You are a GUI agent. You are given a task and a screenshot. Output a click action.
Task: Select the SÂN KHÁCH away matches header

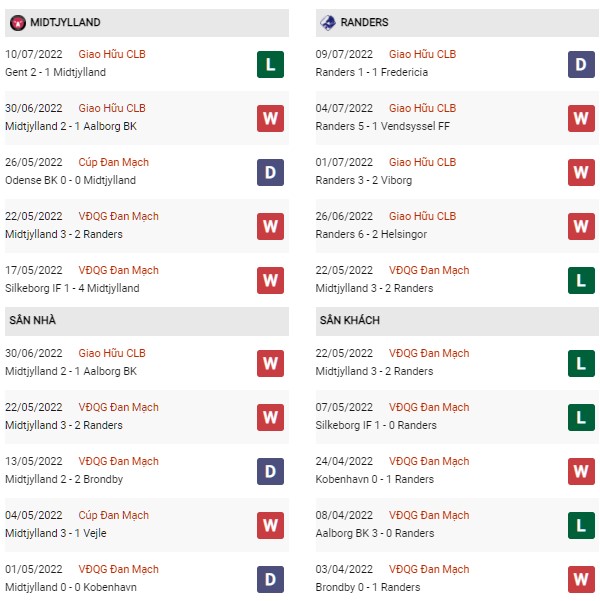point(457,321)
